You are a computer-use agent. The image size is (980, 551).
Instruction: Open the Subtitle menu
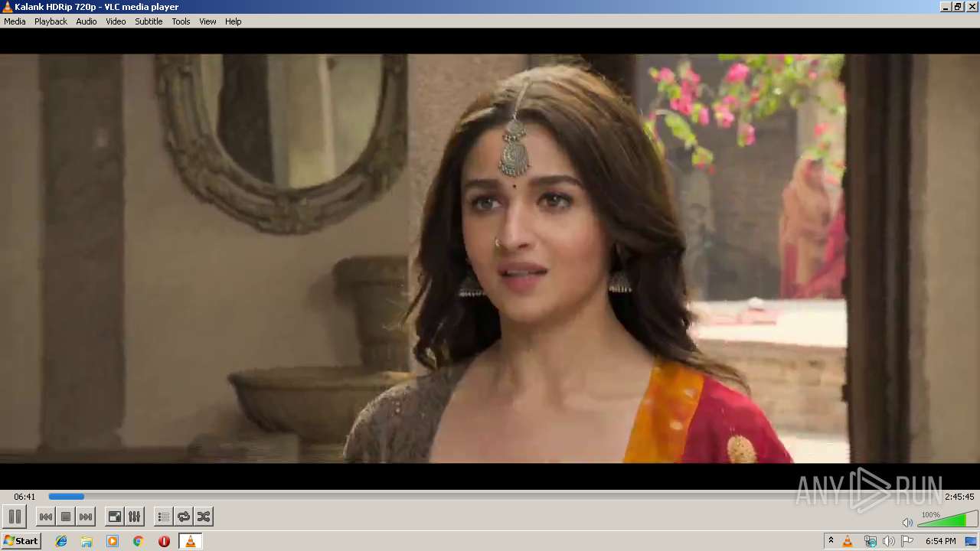pos(149,21)
